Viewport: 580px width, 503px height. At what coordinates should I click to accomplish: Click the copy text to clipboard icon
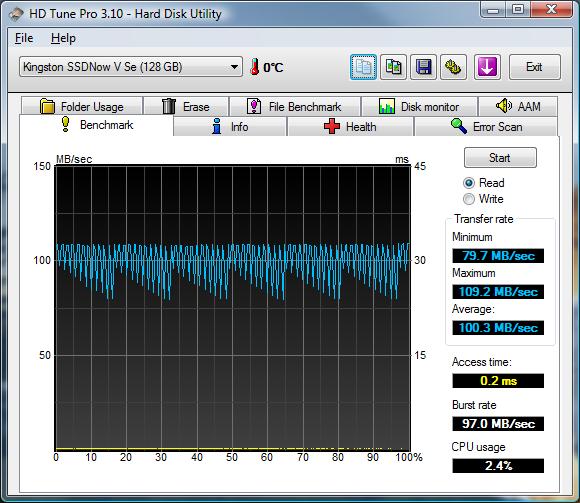(363, 67)
